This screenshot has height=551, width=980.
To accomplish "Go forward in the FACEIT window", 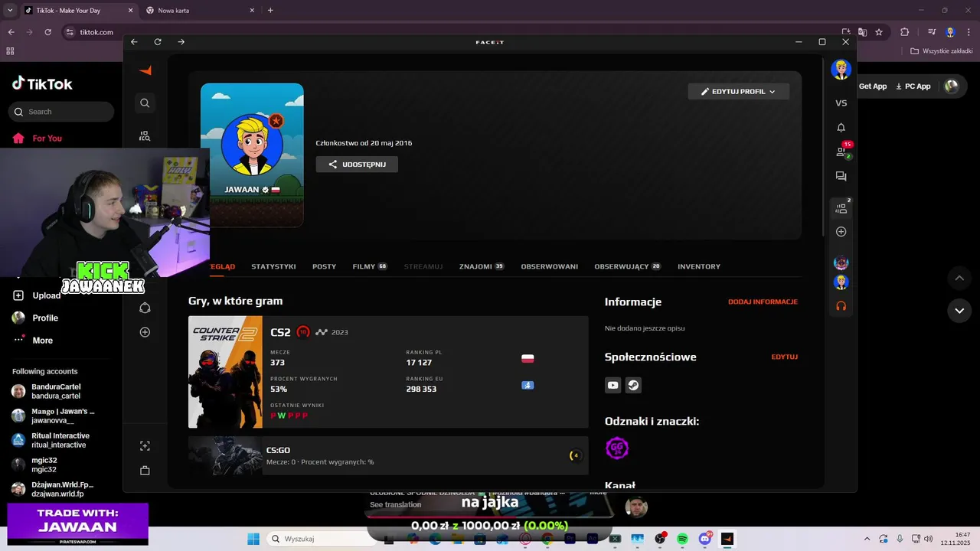I will (181, 42).
